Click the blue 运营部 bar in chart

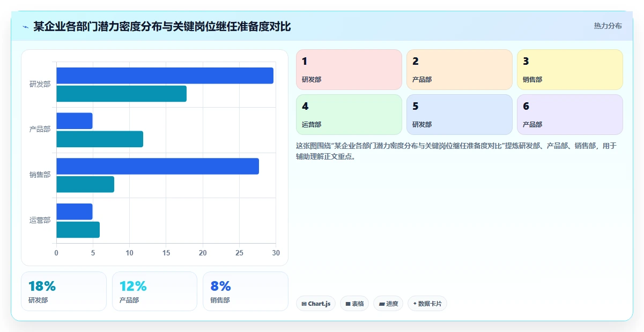(75, 212)
